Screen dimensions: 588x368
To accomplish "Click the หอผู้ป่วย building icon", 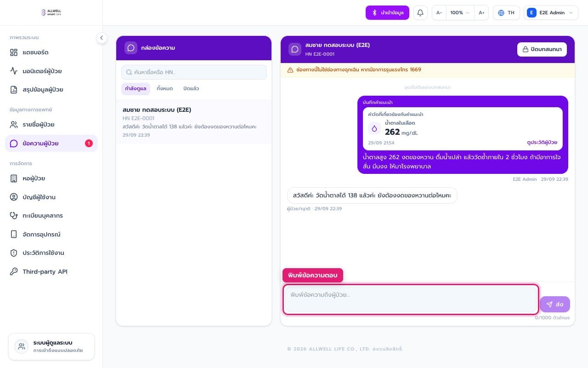I will (14, 178).
